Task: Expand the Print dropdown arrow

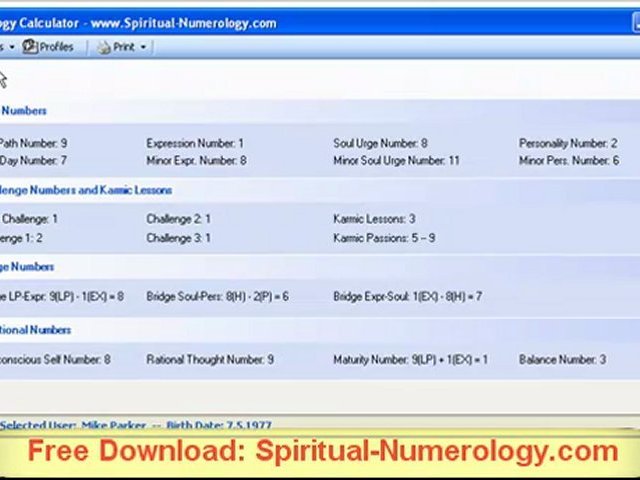Action: [143, 47]
